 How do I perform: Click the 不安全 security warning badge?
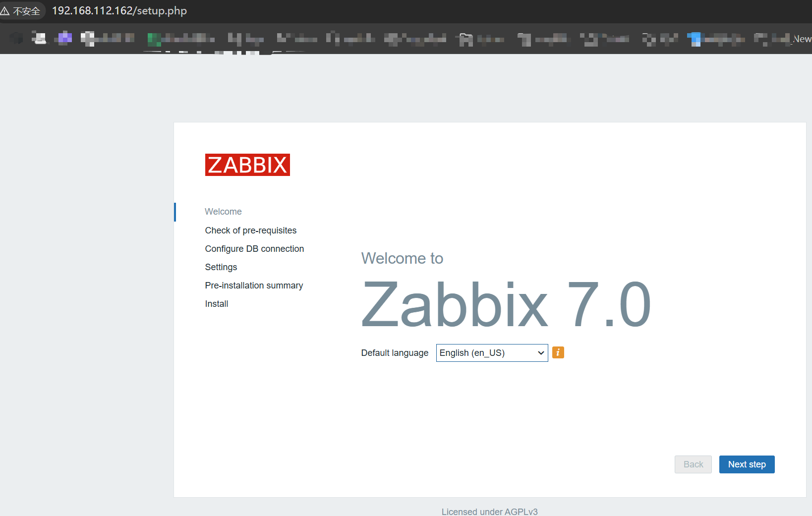pyautogui.click(x=23, y=10)
